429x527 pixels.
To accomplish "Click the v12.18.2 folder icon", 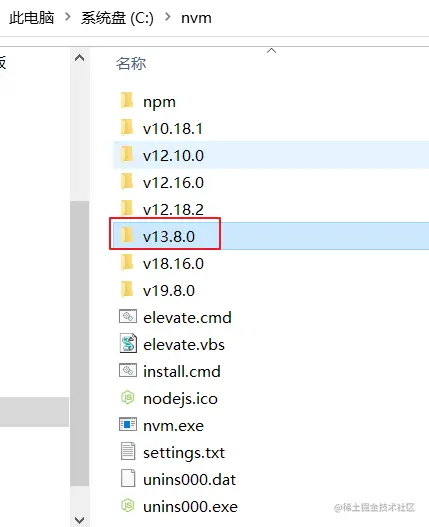I will pyautogui.click(x=127, y=208).
